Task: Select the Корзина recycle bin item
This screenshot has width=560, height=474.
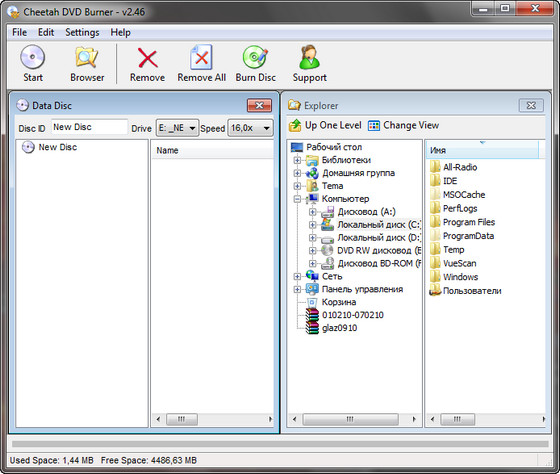Action: (331, 302)
